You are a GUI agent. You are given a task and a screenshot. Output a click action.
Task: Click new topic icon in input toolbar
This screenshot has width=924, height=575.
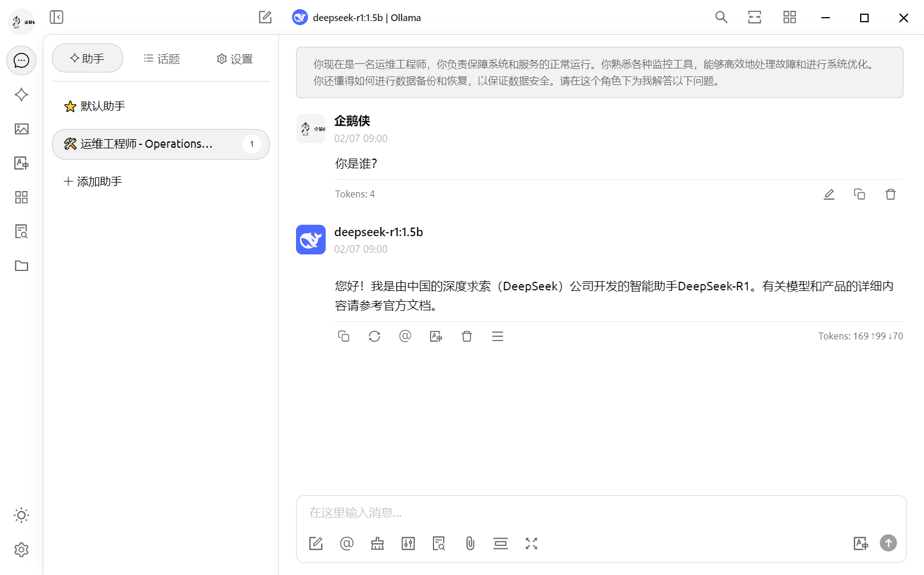tap(316, 544)
